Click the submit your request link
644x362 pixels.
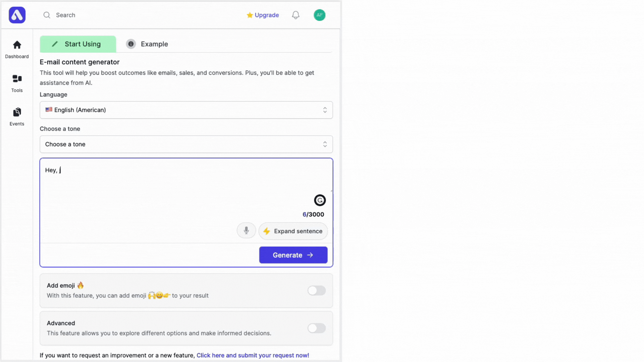pyautogui.click(x=253, y=355)
